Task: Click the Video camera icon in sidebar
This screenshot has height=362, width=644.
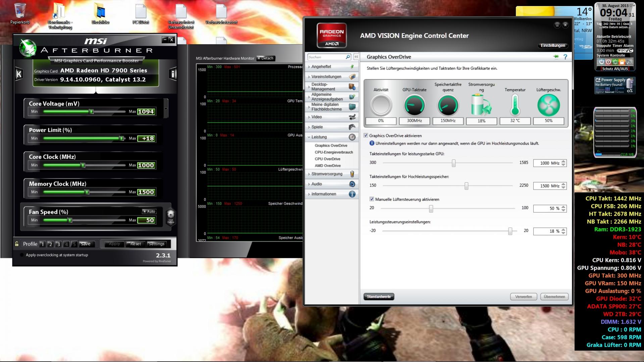Action: [352, 117]
